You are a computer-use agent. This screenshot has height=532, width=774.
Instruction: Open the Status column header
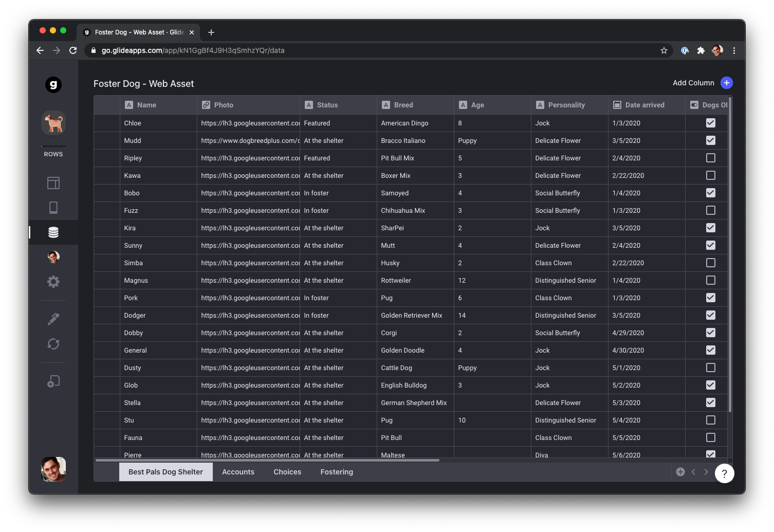tap(338, 105)
